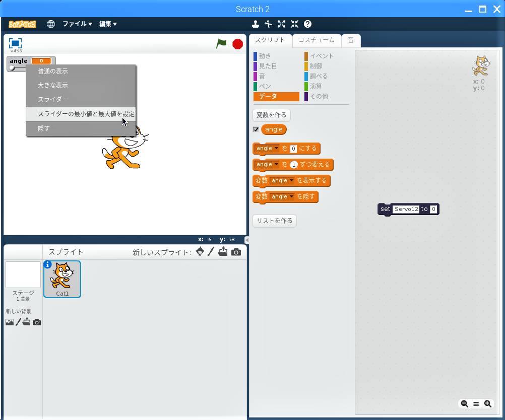Open variable dropdown in 'ずつ変える' block
This screenshot has width=505, height=420.
click(x=267, y=164)
